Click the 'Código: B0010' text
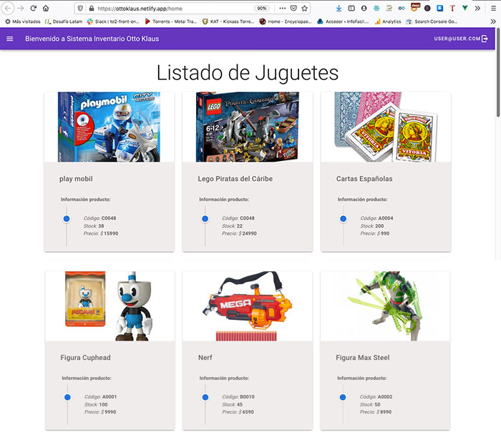 pos(238,397)
